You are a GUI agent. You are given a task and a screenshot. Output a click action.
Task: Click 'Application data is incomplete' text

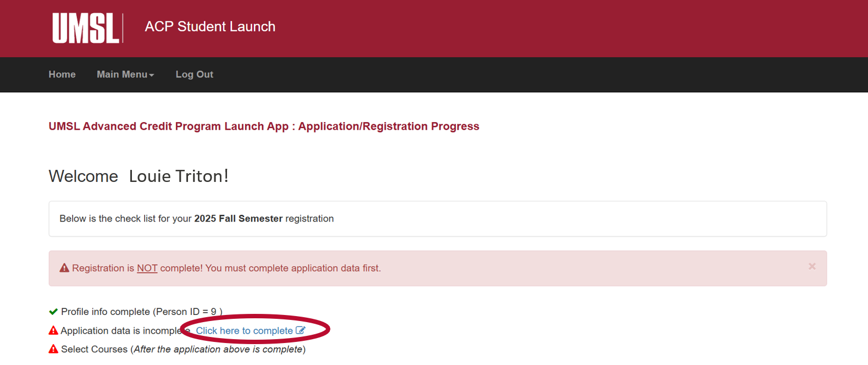point(125,330)
